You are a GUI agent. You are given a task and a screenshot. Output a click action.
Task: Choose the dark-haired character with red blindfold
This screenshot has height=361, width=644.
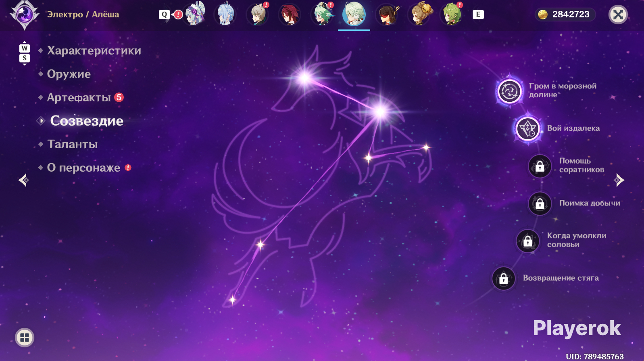[x=387, y=14]
